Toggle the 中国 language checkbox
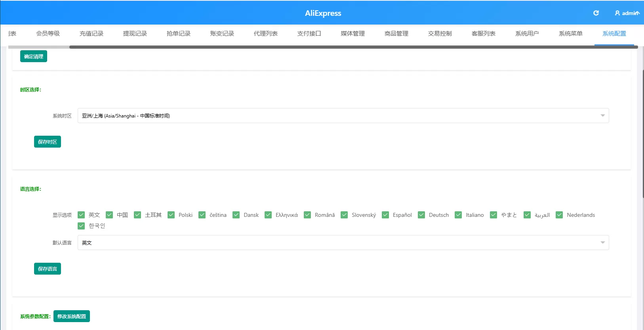 109,215
